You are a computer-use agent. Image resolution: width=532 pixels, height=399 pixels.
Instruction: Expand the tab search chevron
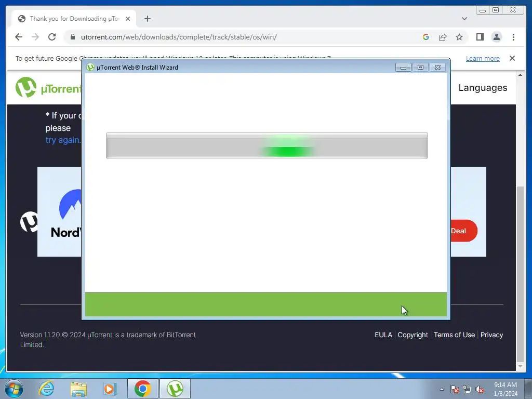coord(464,19)
